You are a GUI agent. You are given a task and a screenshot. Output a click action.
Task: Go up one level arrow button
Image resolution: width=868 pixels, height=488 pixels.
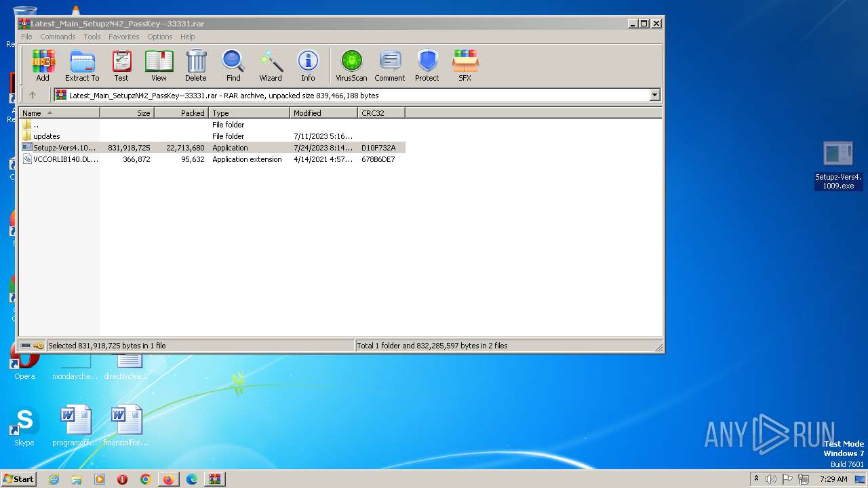[x=32, y=96]
